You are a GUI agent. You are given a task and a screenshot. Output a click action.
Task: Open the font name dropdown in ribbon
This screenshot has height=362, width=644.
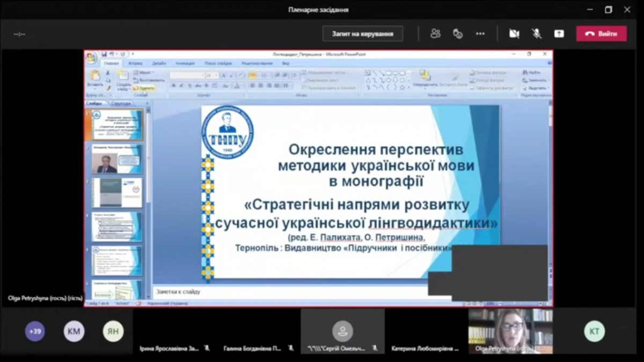(x=187, y=76)
